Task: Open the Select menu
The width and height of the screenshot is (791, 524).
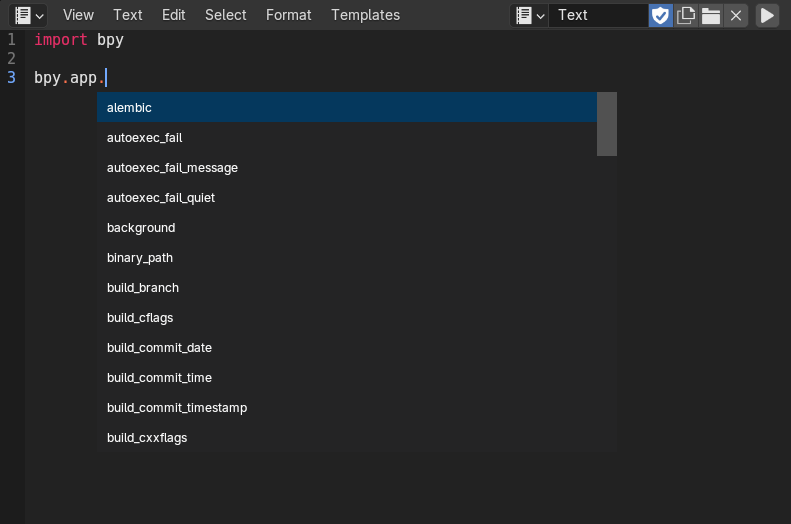Action: click(225, 15)
